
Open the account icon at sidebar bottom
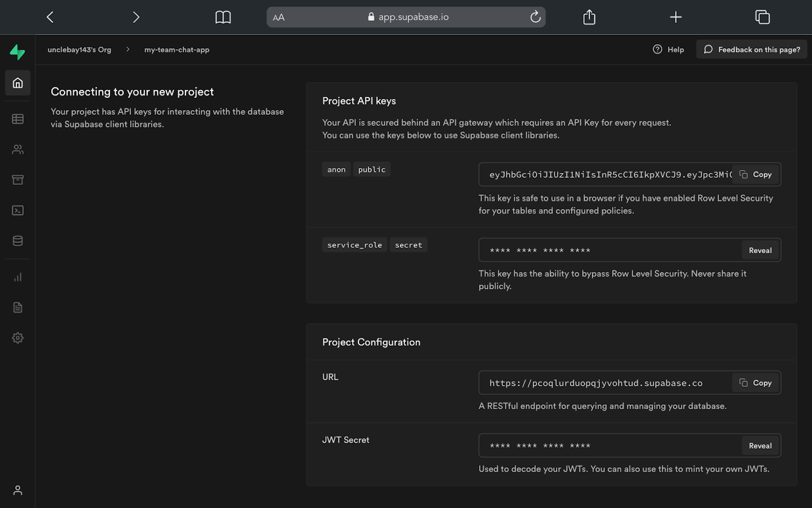18,490
